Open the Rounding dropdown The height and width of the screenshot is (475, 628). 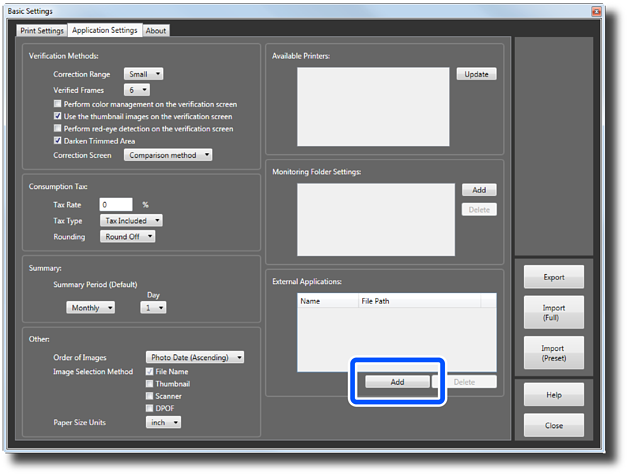(x=127, y=237)
